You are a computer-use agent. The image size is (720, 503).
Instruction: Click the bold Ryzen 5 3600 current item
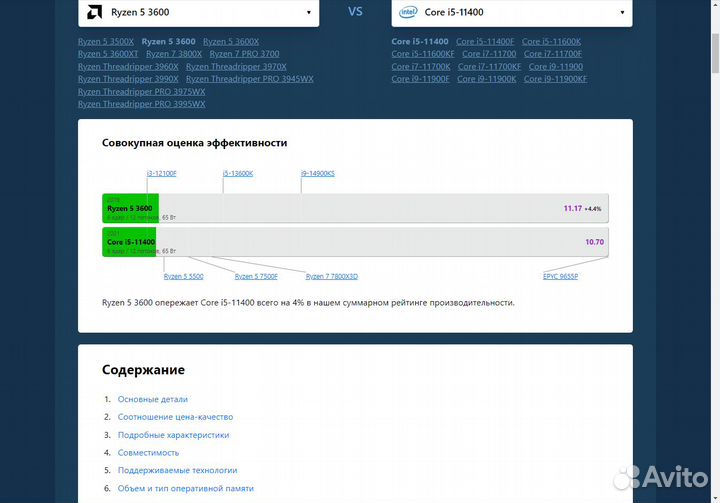(x=169, y=41)
